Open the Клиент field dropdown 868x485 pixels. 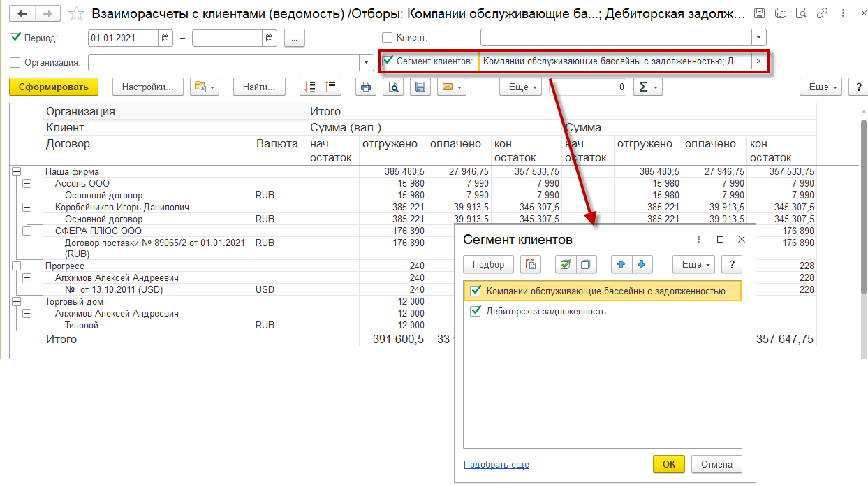pyautogui.click(x=758, y=38)
